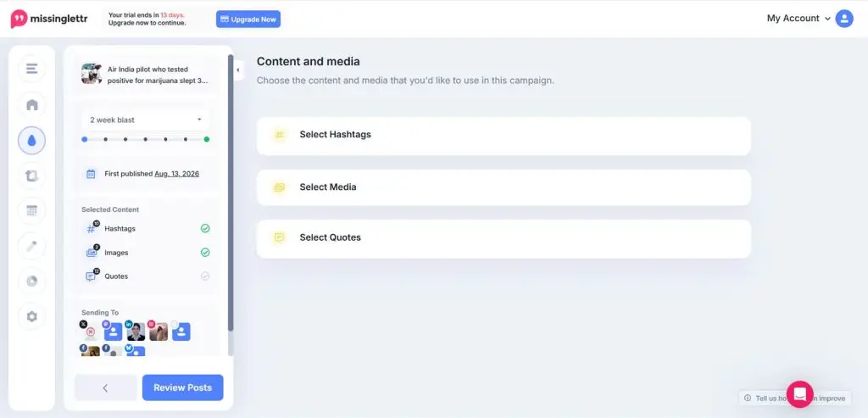The width and height of the screenshot is (868, 418).
Task: Click the Content and media heading
Action: point(308,61)
